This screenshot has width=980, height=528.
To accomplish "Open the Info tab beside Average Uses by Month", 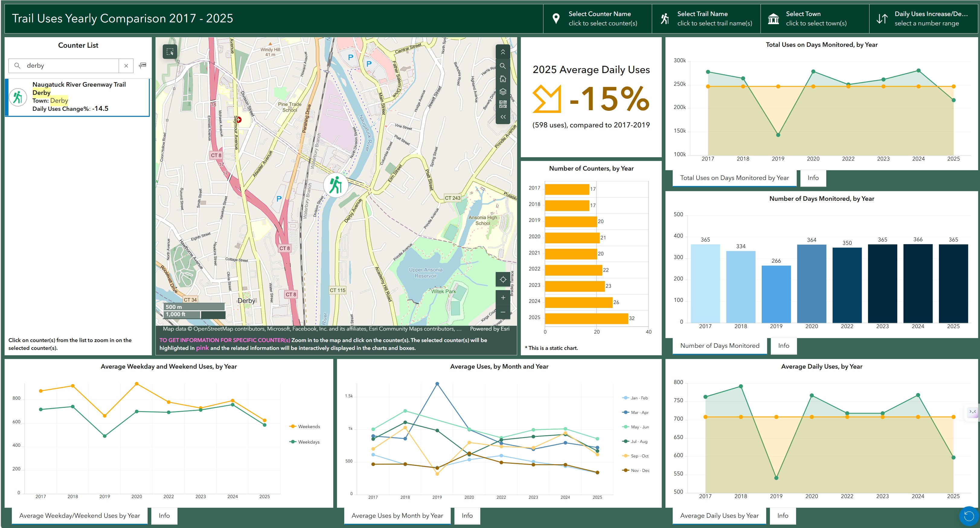I will tap(467, 516).
